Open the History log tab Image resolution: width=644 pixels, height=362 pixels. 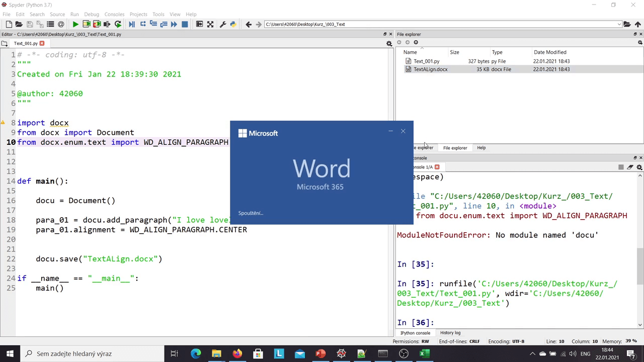coord(450,333)
